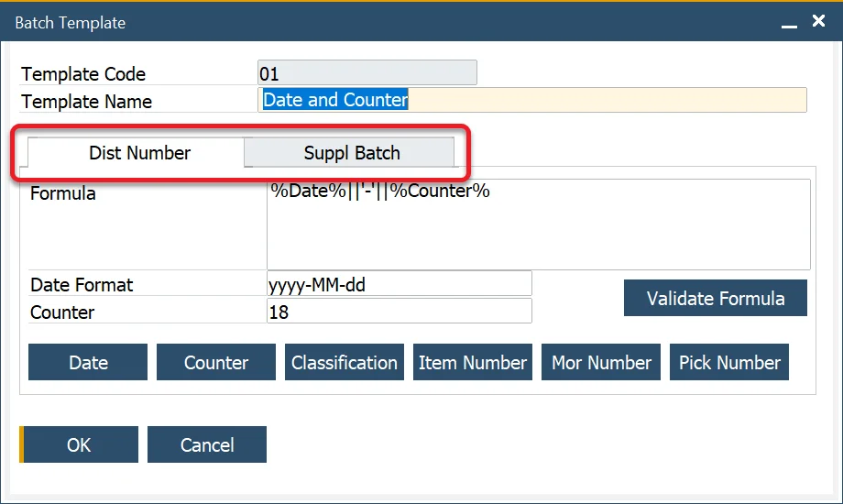Click the Counter value field
Screen dimensions: 843x504
click(x=399, y=312)
